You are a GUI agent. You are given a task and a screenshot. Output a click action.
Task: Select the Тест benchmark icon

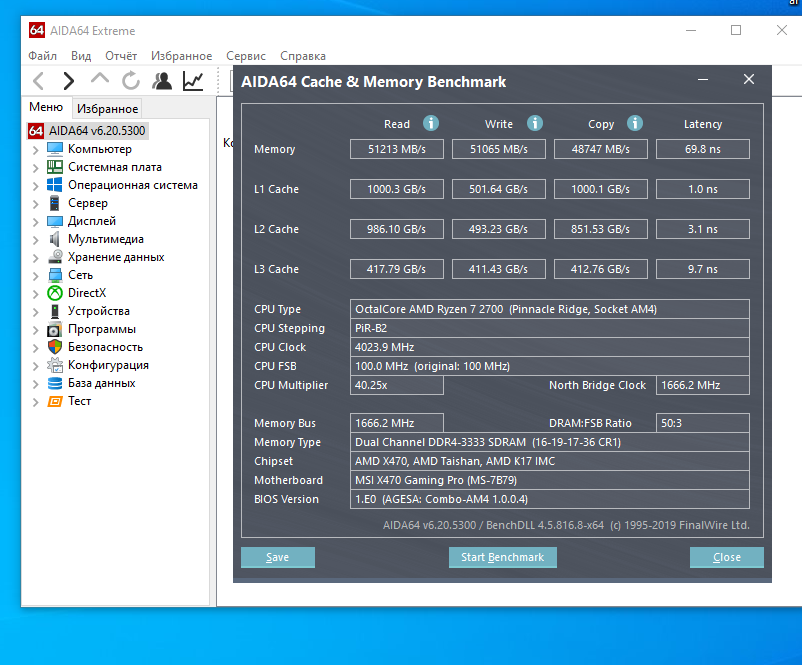click(55, 401)
